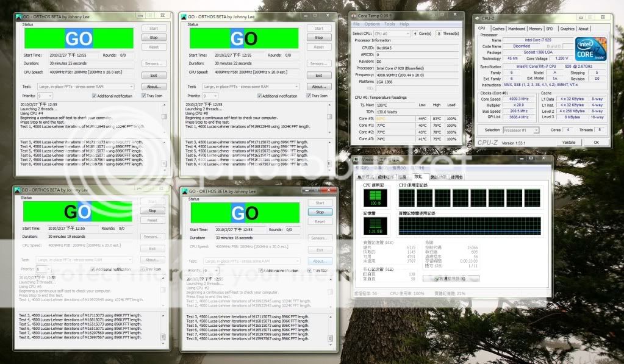Click log scrollbar beside 'Using CPU #0' text
This screenshot has width=624, height=364.
click(x=329, y=118)
